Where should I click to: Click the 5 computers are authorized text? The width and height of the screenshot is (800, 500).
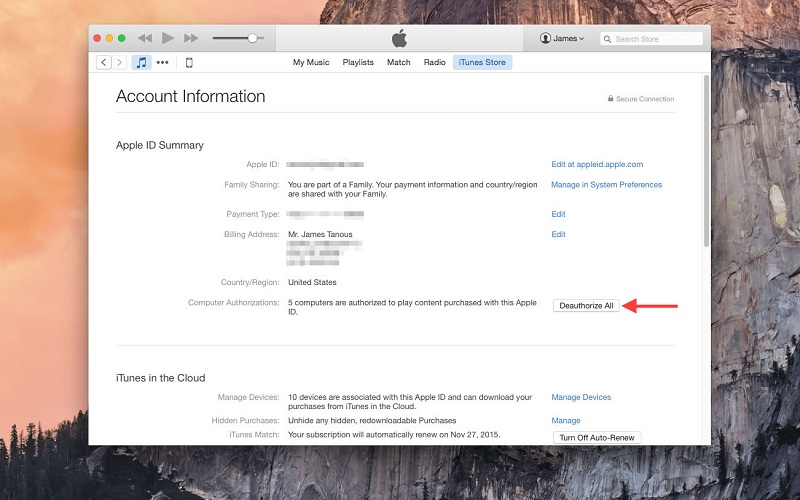(412, 307)
